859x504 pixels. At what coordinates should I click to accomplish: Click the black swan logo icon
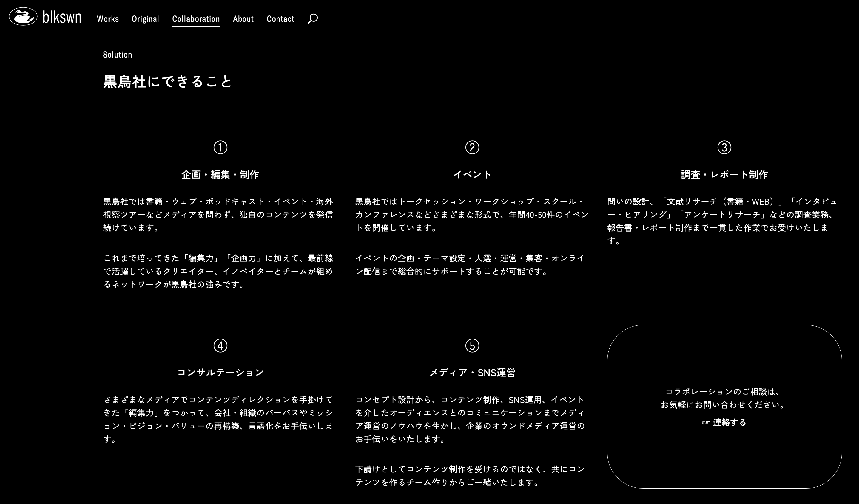[x=23, y=17]
